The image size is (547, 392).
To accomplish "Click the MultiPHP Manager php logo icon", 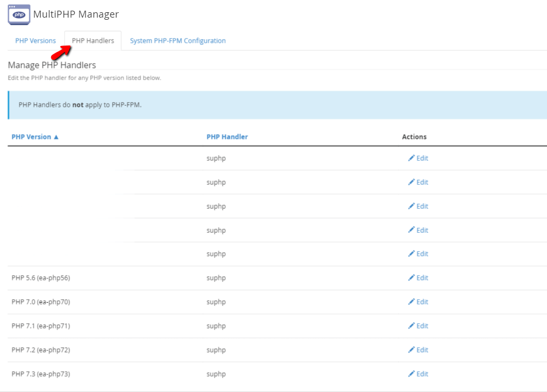I will pyautogui.click(x=19, y=14).
